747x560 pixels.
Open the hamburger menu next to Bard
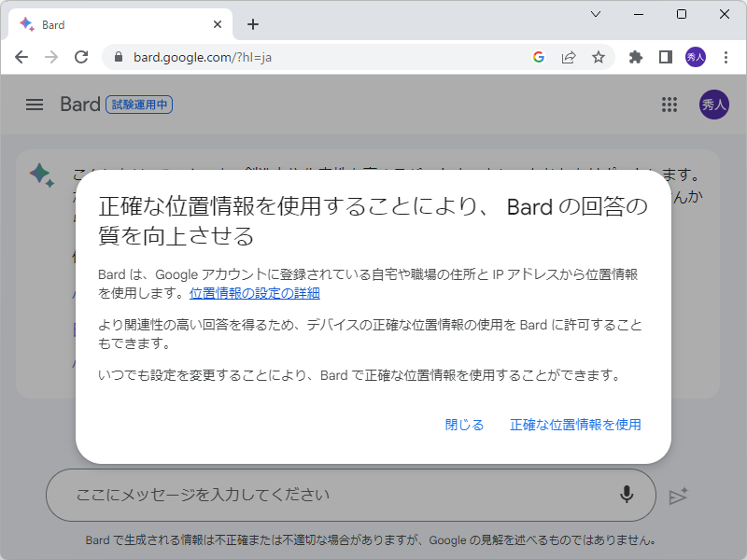pos(35,105)
